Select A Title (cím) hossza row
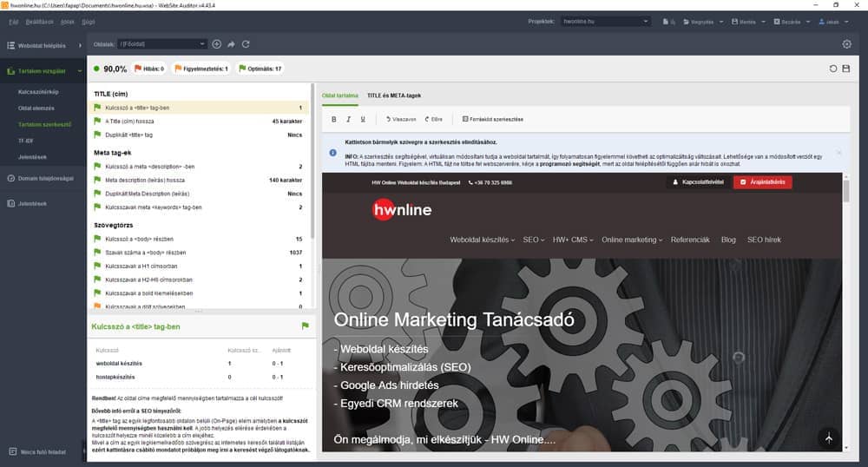 (199, 122)
